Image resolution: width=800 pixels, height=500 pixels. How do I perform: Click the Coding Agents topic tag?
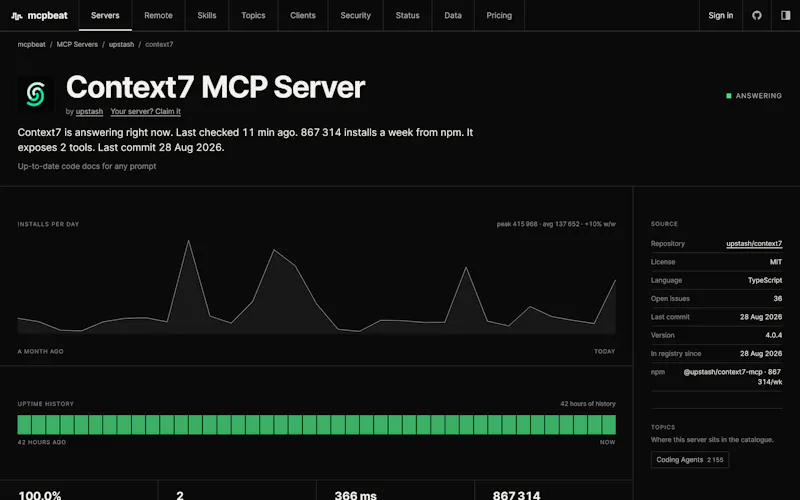pyautogui.click(x=690, y=460)
